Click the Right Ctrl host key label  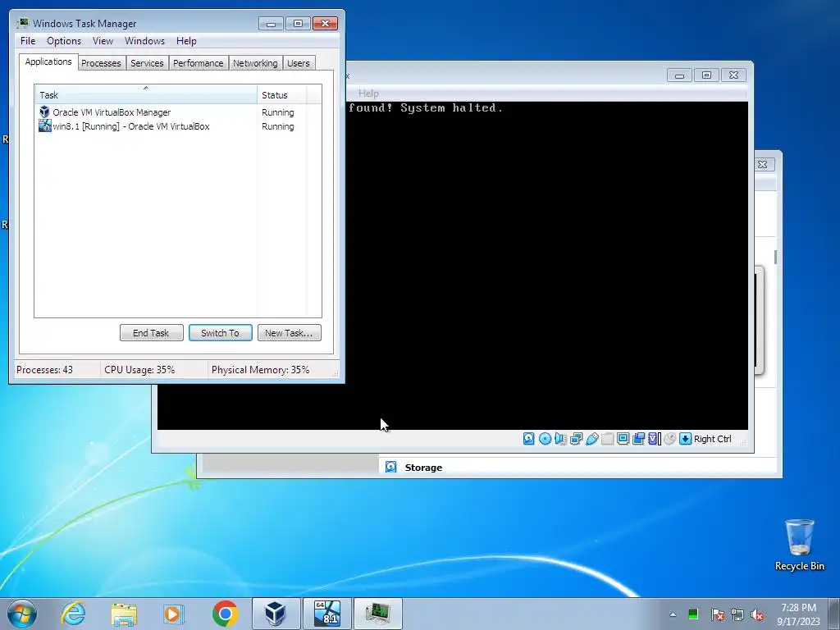(713, 439)
